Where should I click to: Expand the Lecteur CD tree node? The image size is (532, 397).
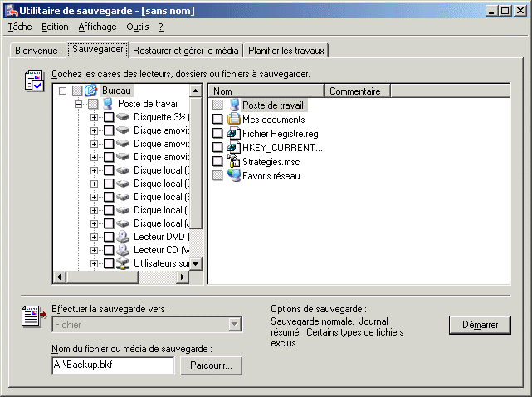pos(94,250)
